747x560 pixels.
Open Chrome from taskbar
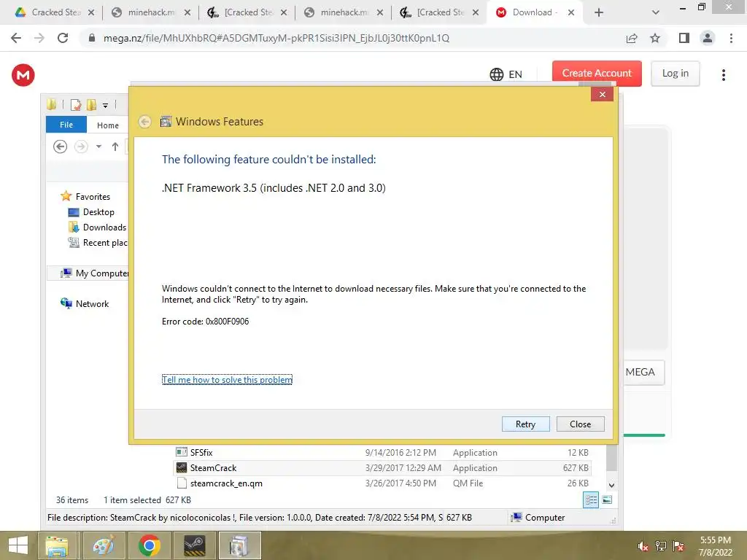pyautogui.click(x=149, y=545)
